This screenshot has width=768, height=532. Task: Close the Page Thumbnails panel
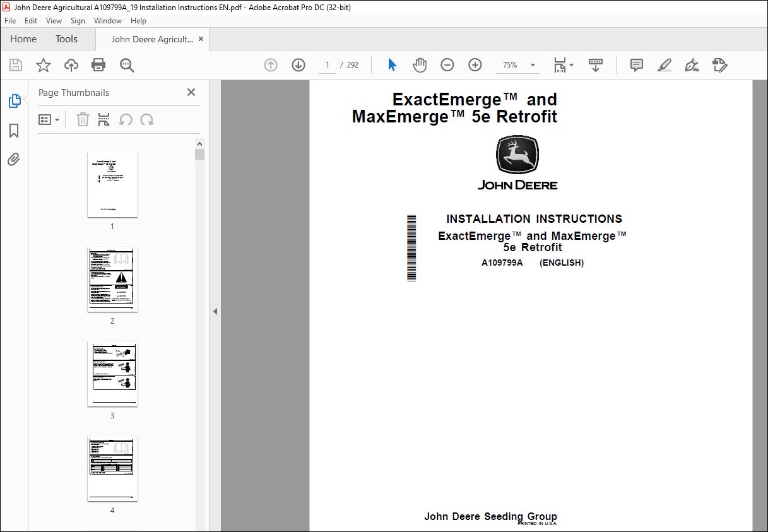[x=191, y=92]
